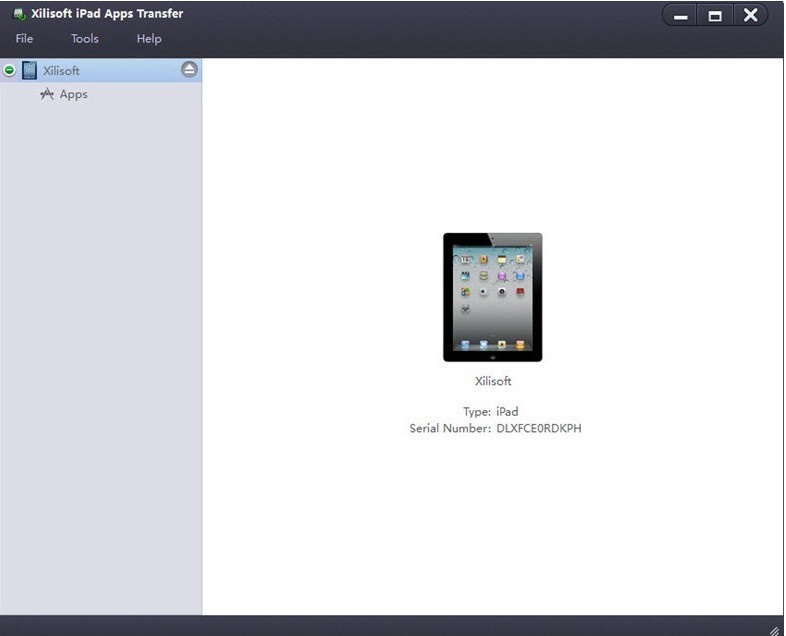
Task: Select the Xilisoft device row in sidebar
Action: tap(101, 70)
